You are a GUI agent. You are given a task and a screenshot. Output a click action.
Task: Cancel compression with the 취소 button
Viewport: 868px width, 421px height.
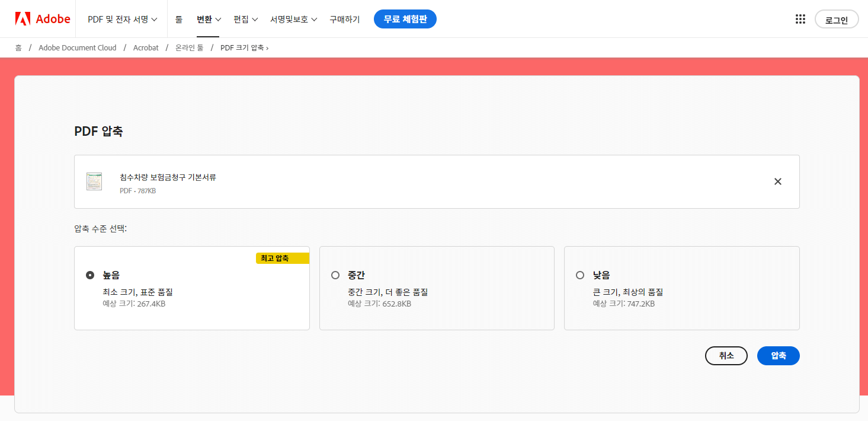(726, 356)
